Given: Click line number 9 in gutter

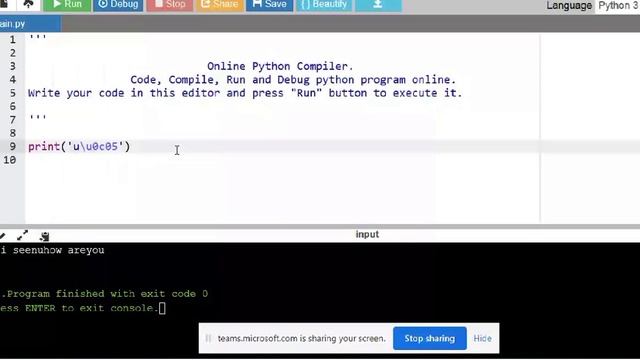Looking at the screenshot, I should 13,147.
